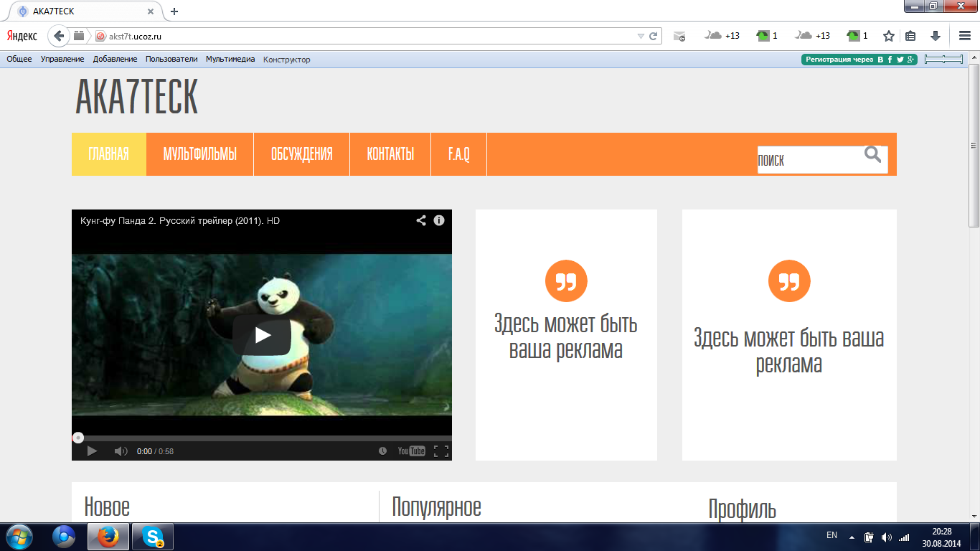Share the video using the share icon
This screenshot has height=551, width=980.
click(x=421, y=220)
